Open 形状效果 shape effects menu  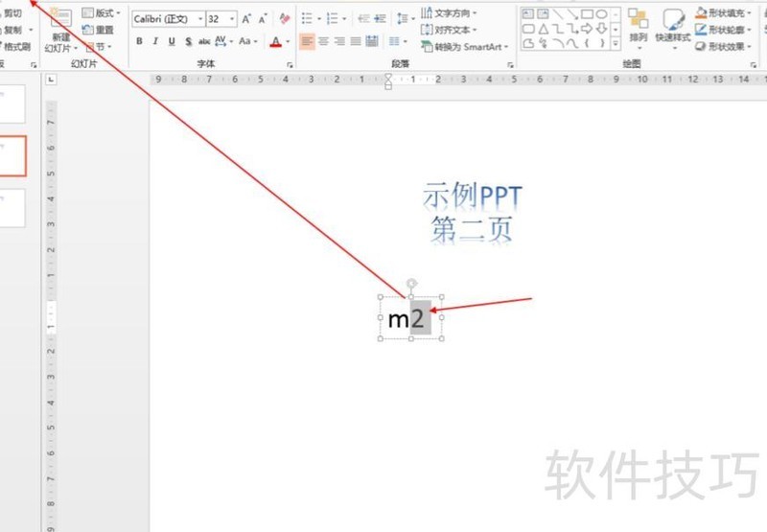pos(724,47)
